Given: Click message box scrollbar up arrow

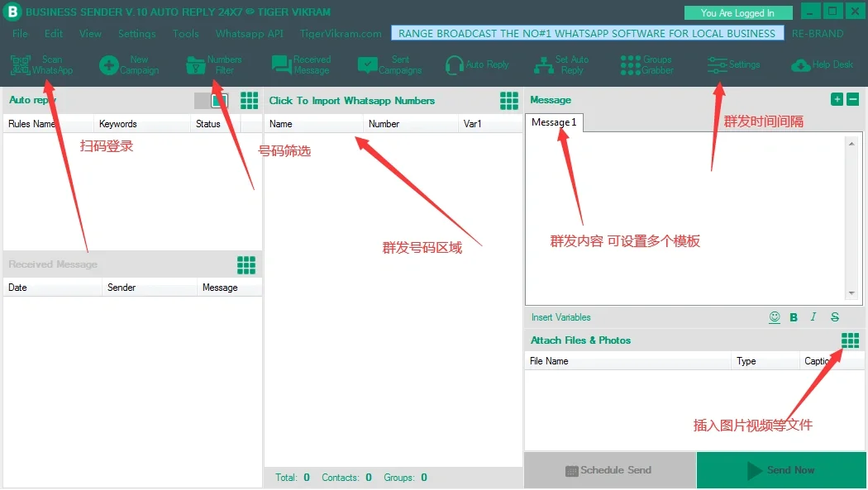Looking at the screenshot, I should pos(851,144).
